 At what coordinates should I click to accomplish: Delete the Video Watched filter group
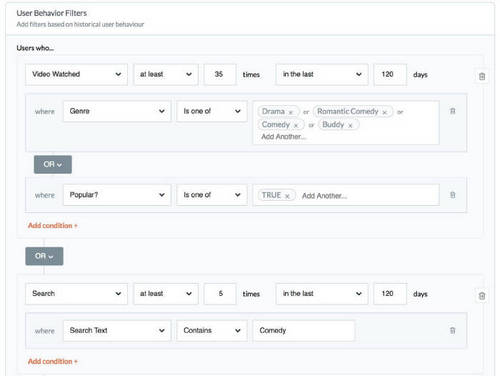tap(482, 76)
